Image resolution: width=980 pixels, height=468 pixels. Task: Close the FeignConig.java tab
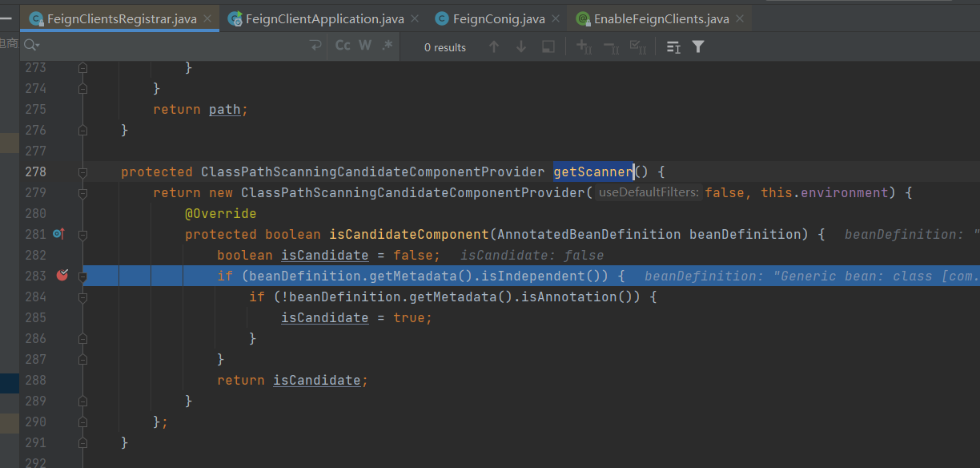point(556,18)
